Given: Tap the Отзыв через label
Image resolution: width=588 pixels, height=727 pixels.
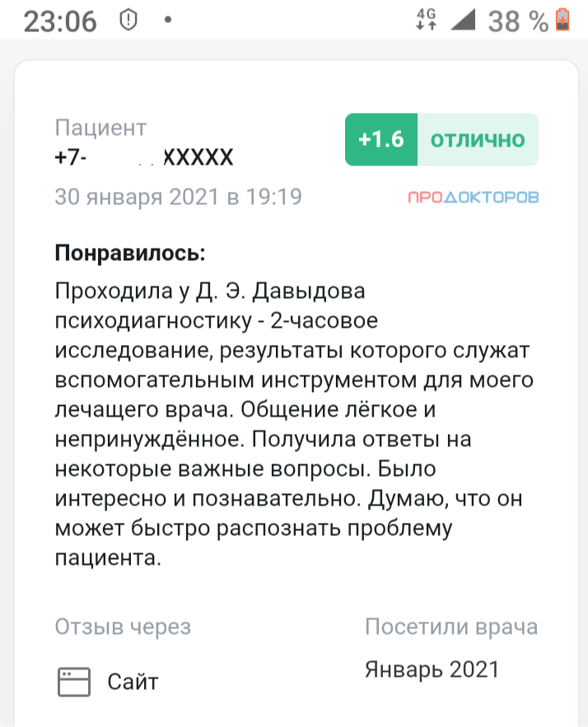Looking at the screenshot, I should pos(123,627).
